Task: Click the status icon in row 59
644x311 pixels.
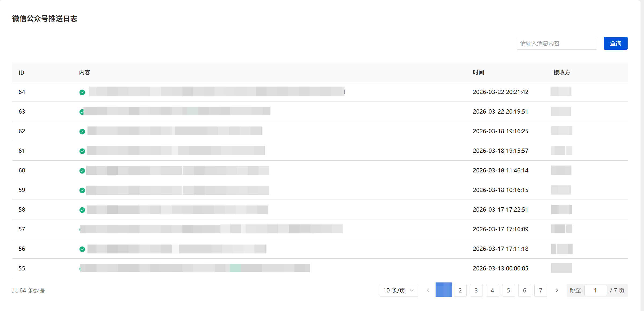Action: tap(82, 190)
